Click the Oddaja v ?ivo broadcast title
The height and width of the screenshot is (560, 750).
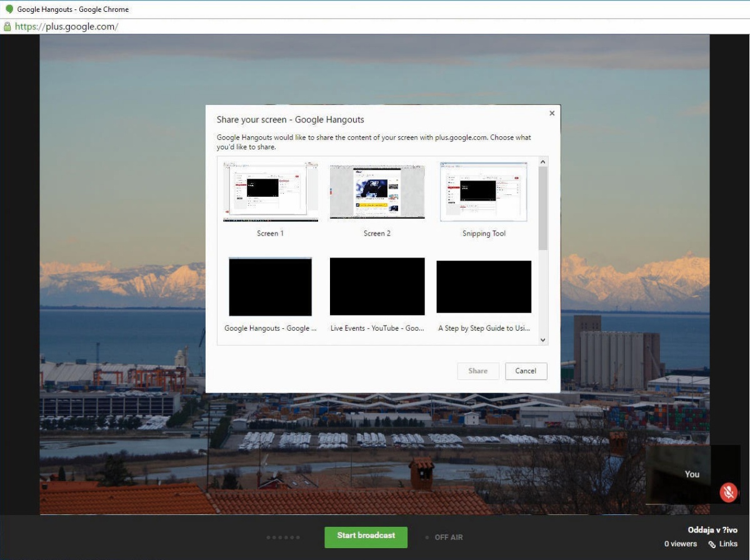[x=712, y=530]
